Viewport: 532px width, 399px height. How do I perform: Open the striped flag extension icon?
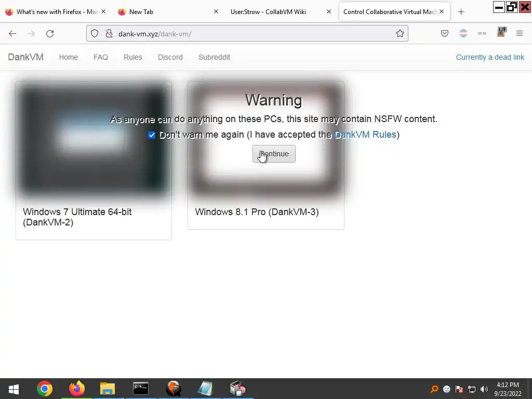(463, 33)
